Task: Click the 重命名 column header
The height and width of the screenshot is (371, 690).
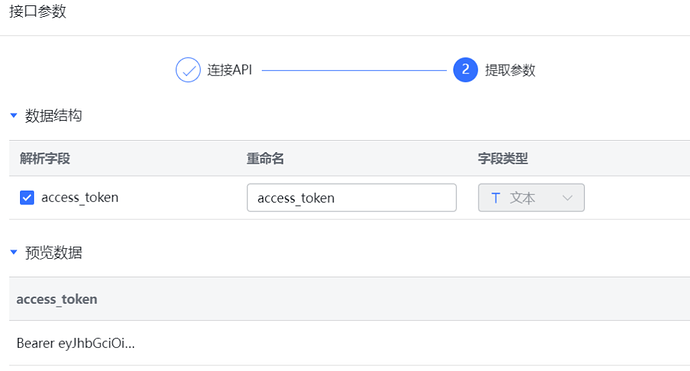Action: [x=265, y=158]
